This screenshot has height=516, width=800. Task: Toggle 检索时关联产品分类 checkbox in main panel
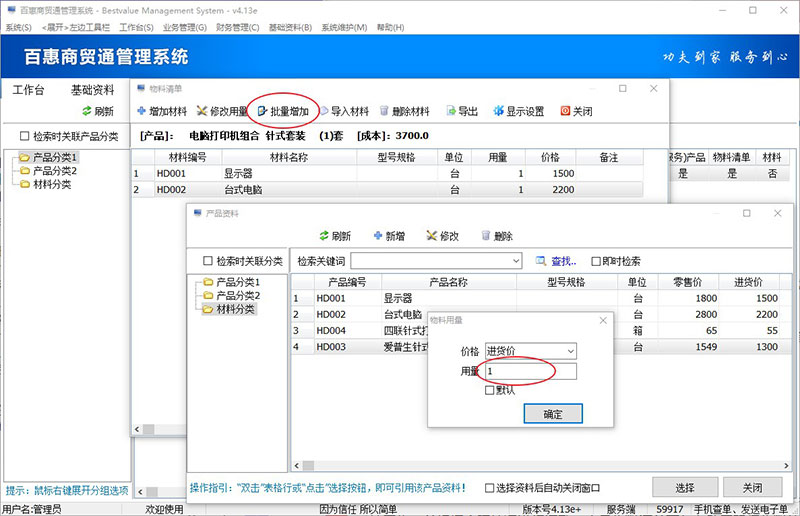tap(24, 136)
